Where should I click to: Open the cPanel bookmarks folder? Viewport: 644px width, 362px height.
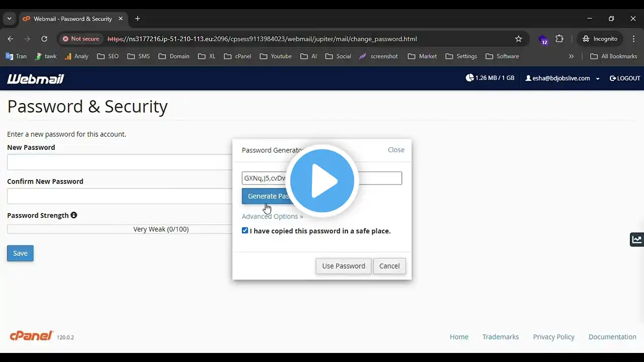coord(237,56)
